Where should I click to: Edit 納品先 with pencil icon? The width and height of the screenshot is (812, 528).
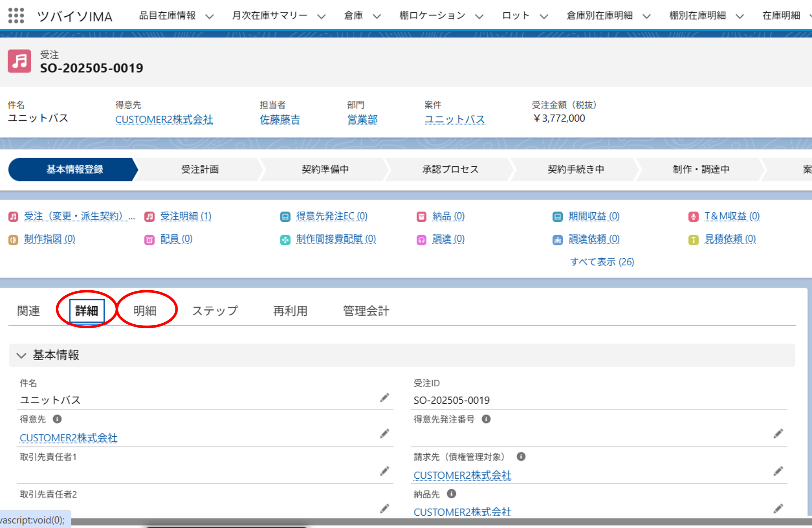778,508
